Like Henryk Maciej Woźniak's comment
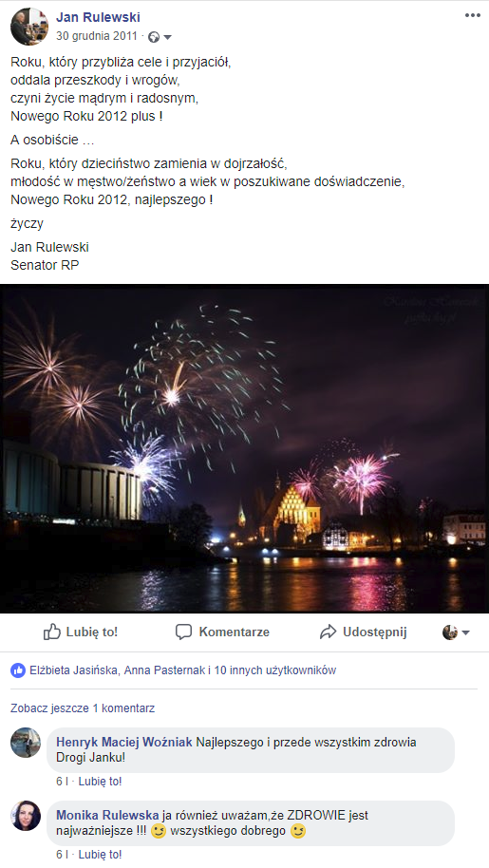This screenshot has height=868, width=489. pyautogui.click(x=100, y=781)
